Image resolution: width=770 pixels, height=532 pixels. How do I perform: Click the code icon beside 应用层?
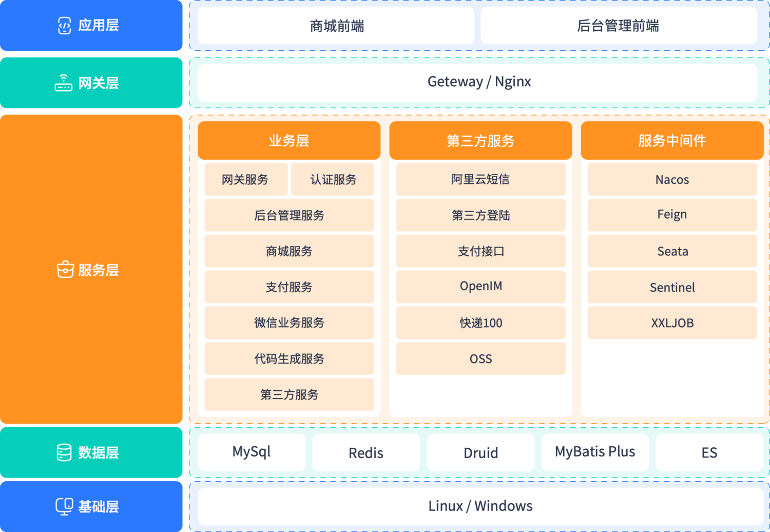tap(64, 26)
